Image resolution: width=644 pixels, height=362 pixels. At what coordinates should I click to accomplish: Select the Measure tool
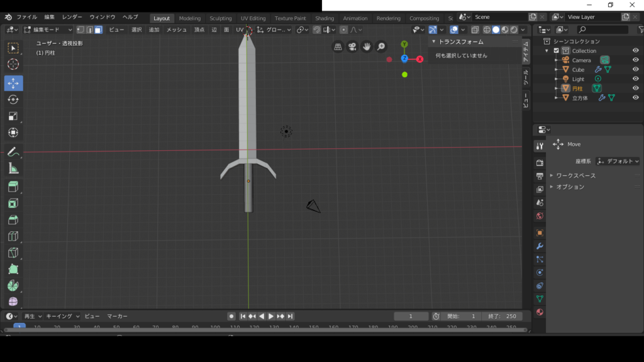(x=13, y=168)
